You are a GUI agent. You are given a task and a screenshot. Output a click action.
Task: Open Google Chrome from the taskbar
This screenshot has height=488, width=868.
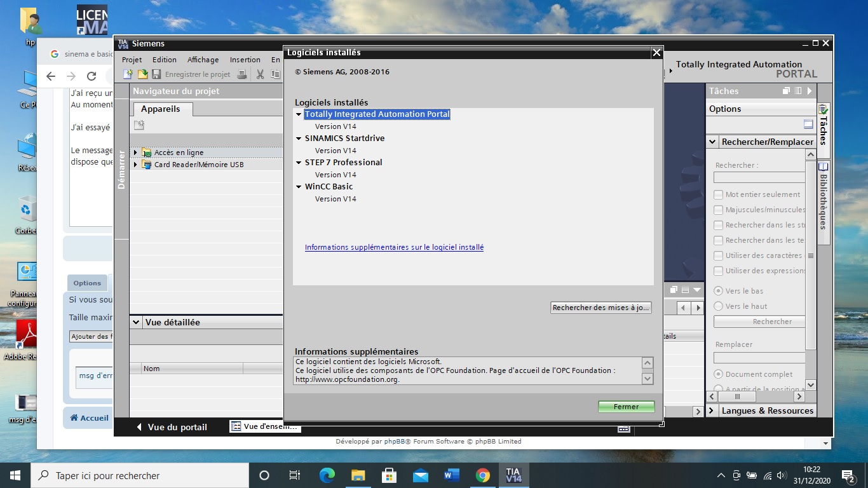(x=482, y=475)
